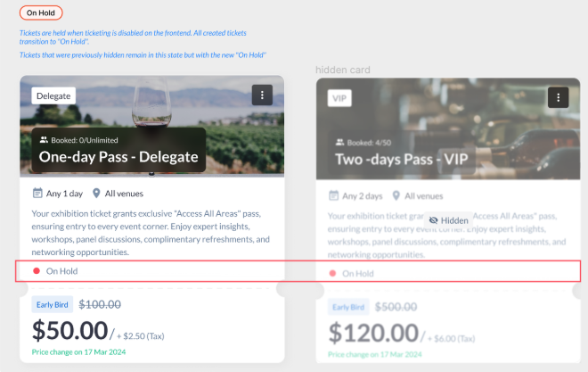The width and height of the screenshot is (588, 372).
Task: Click the VIP tag label
Action: [339, 98]
